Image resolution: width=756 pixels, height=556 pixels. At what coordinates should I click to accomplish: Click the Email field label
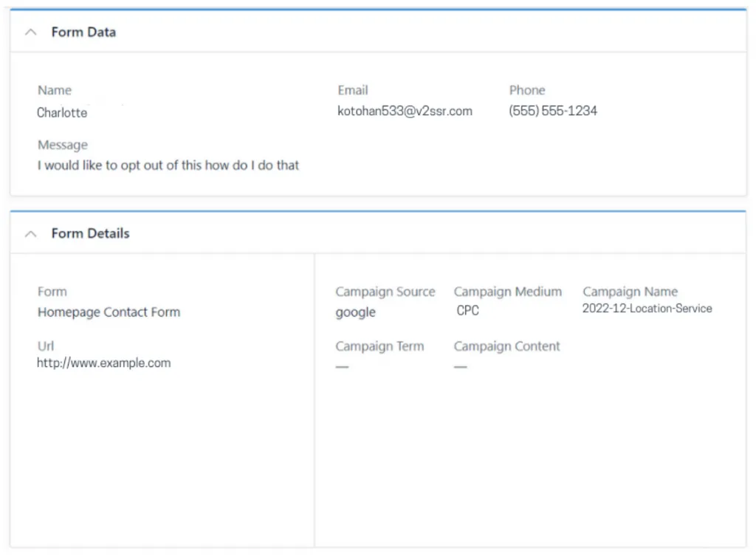tap(353, 90)
